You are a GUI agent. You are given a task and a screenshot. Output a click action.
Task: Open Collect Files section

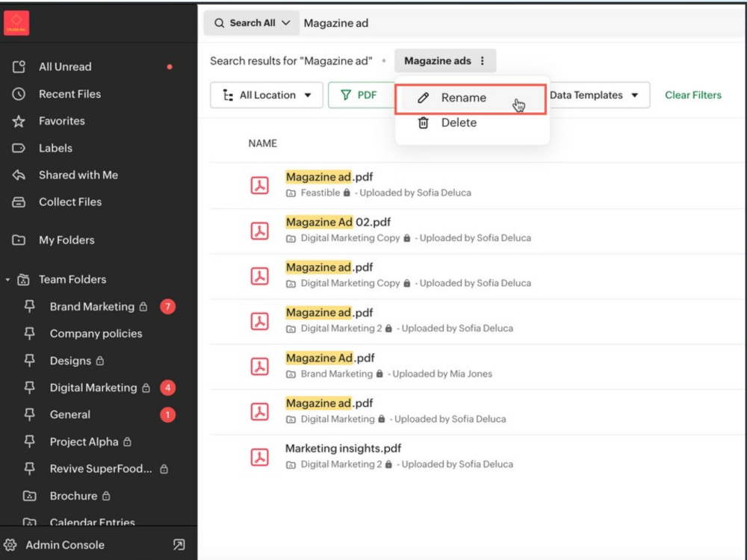pyautogui.click(x=70, y=202)
